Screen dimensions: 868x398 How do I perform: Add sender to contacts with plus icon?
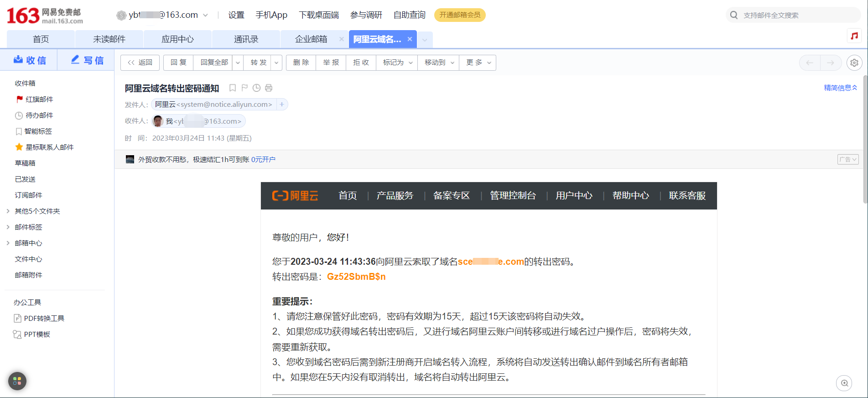(282, 105)
